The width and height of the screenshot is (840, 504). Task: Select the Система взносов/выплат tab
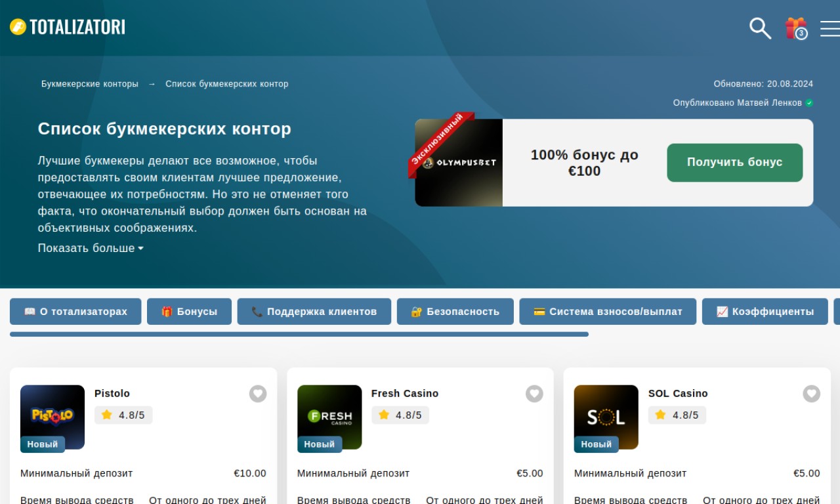click(x=608, y=312)
